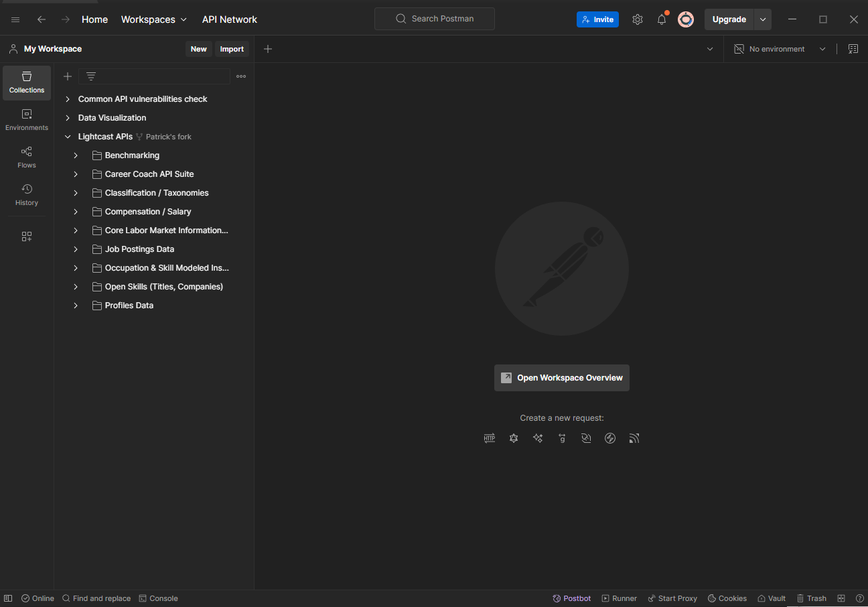Click My Workspace title
The image size is (868, 607).
click(53, 49)
